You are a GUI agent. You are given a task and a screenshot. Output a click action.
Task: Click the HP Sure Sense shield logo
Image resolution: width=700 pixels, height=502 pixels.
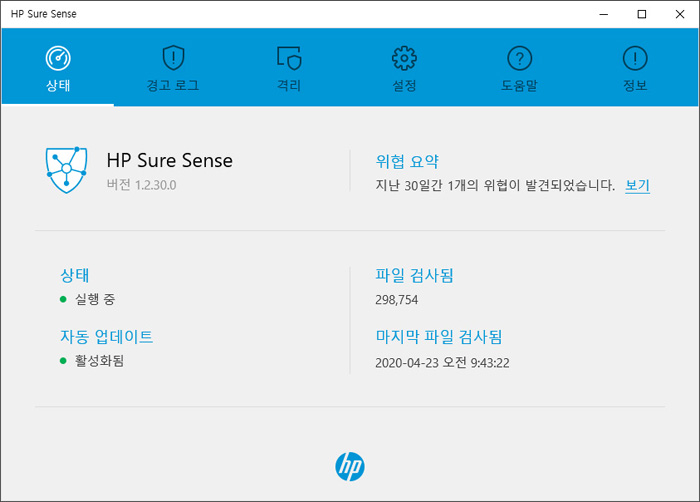point(67,170)
